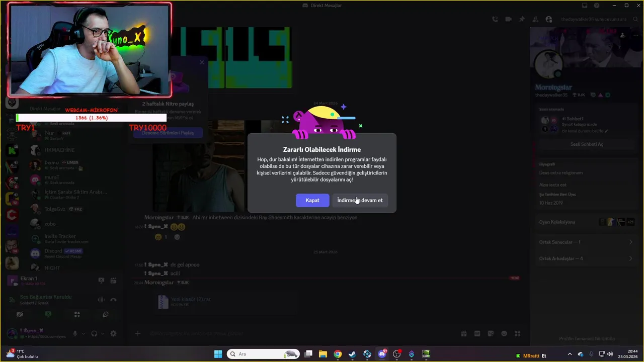Open pinned messages icon

click(x=522, y=19)
